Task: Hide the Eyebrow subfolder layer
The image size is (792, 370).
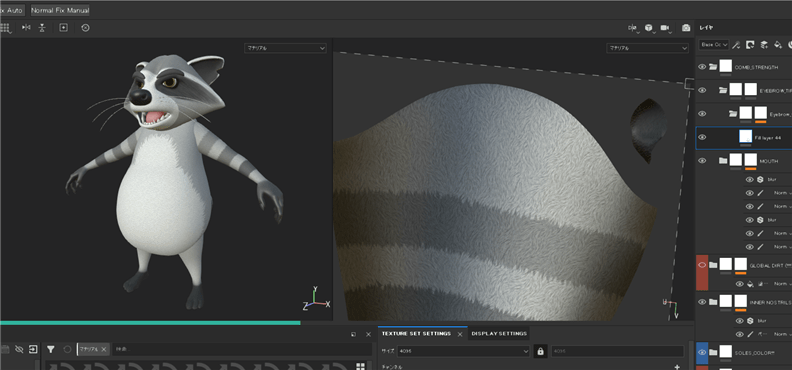Action: [702, 114]
